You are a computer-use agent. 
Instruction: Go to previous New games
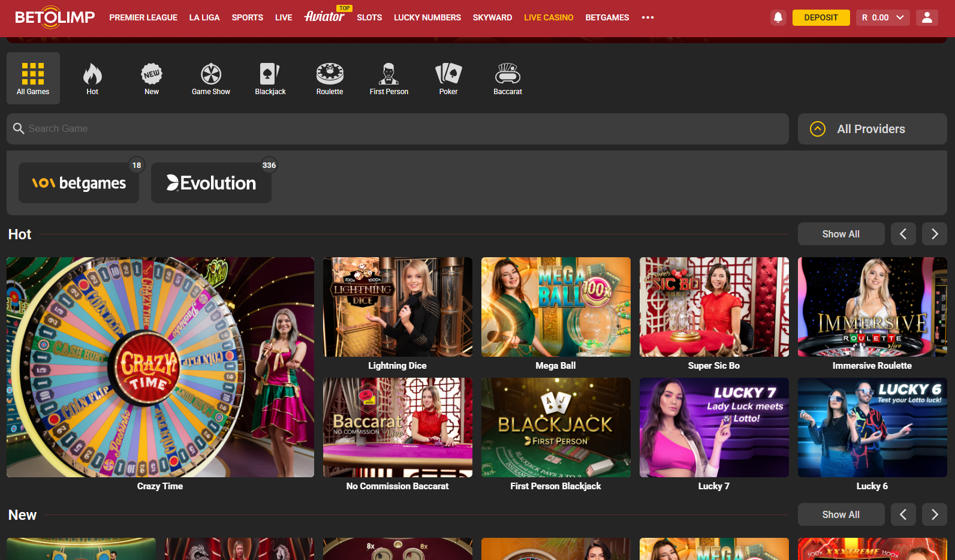tap(903, 514)
